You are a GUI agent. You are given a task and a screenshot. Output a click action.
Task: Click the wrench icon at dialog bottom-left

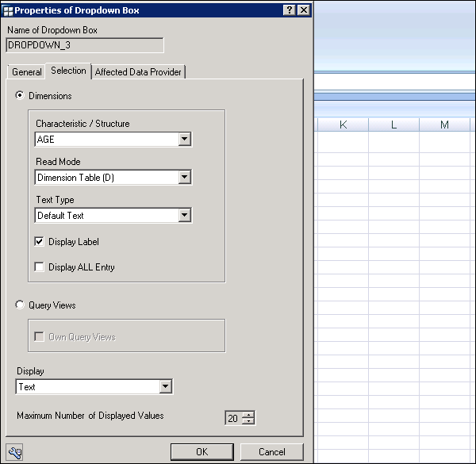point(14,452)
